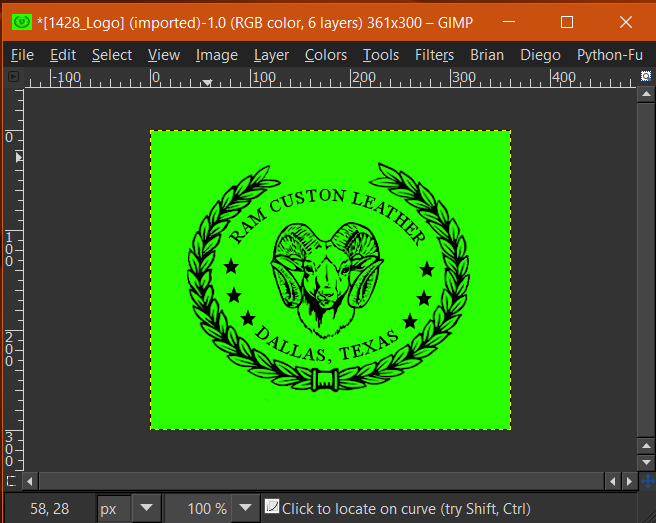Open the Layer menu
Screen dimensions: 656x523
pyautogui.click(x=271, y=55)
